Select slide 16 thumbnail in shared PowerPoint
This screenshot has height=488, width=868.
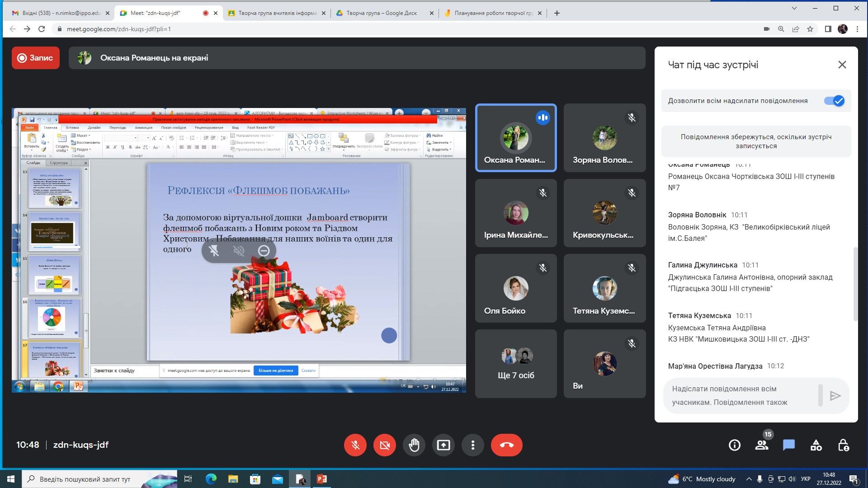tap(54, 318)
